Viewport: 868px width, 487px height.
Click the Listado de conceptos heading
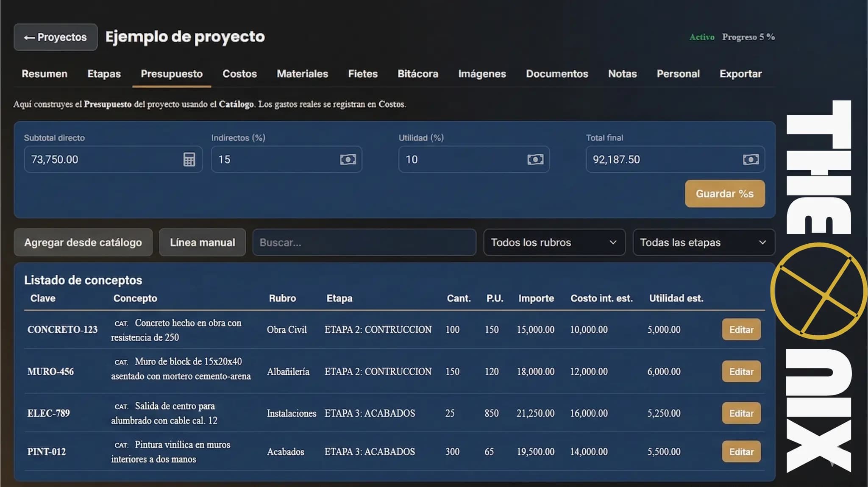tap(83, 280)
